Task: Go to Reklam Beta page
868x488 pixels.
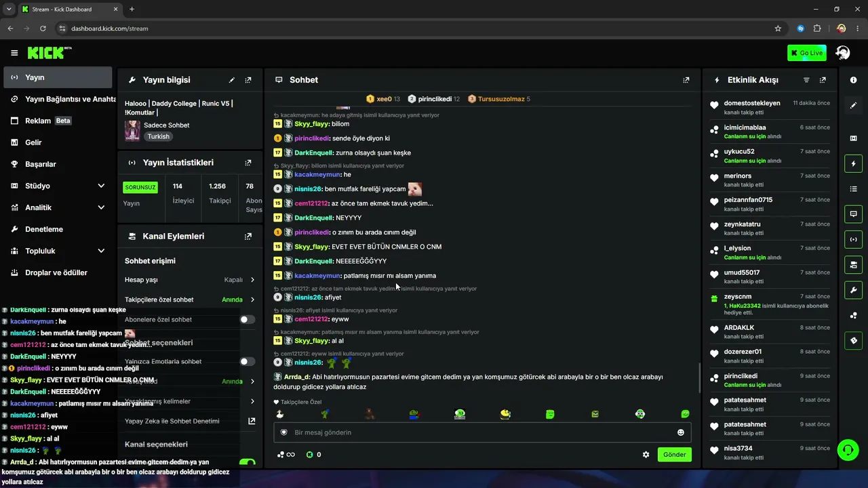Action: tap(59, 121)
